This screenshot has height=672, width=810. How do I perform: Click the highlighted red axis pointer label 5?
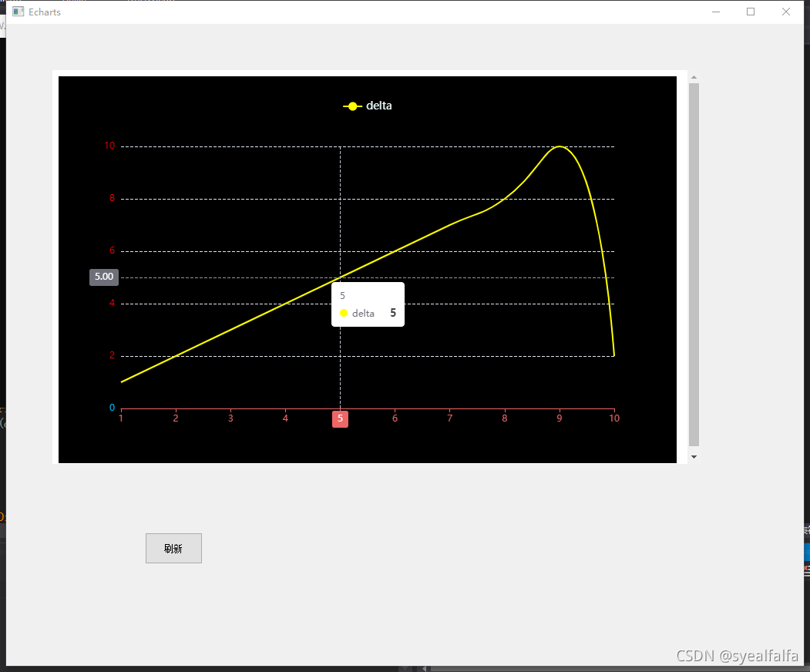tap(340, 418)
